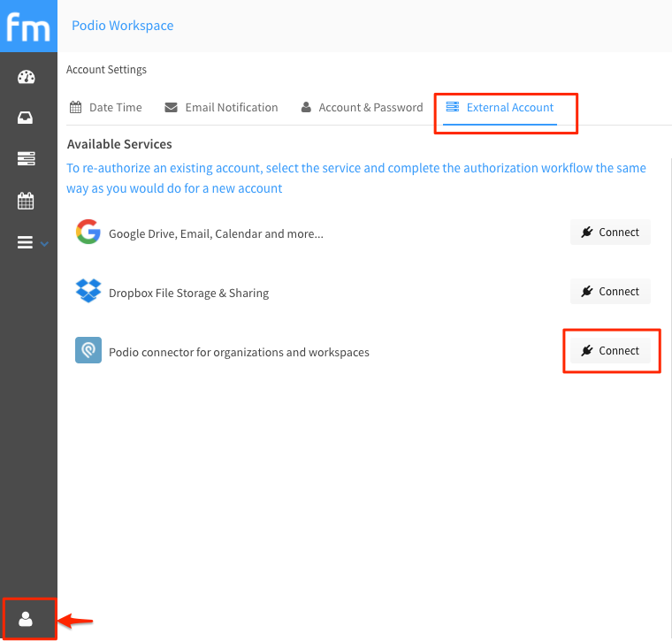The height and width of the screenshot is (641, 672).
Task: Connect the Dropbox File Storage service
Action: click(x=610, y=292)
